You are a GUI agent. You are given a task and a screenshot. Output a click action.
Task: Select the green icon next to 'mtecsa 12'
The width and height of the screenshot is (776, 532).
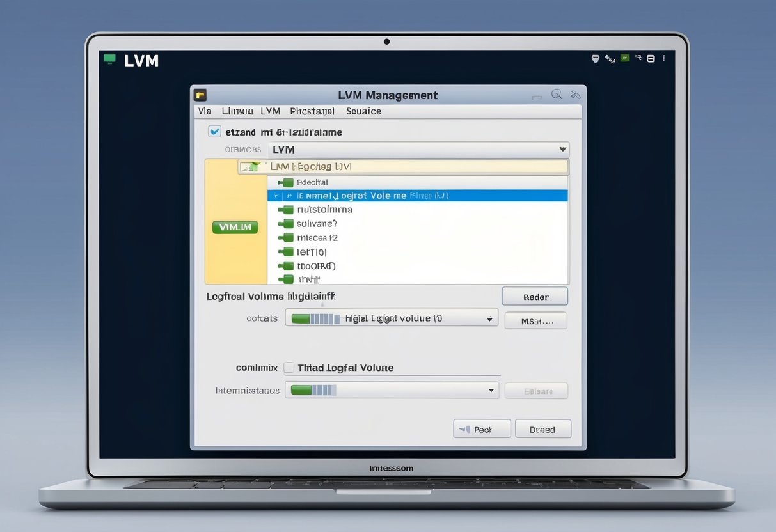(285, 238)
